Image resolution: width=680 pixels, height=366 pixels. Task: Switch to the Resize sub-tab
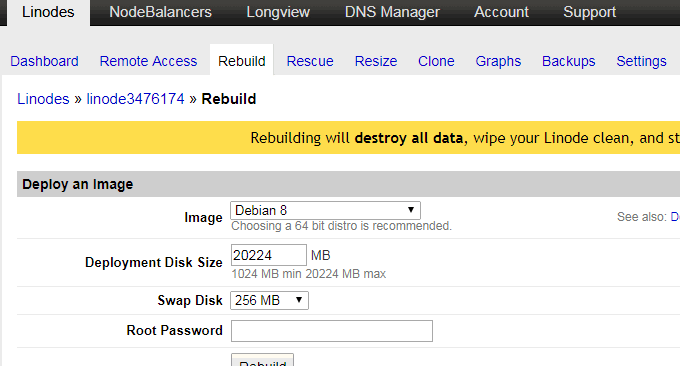pos(376,61)
